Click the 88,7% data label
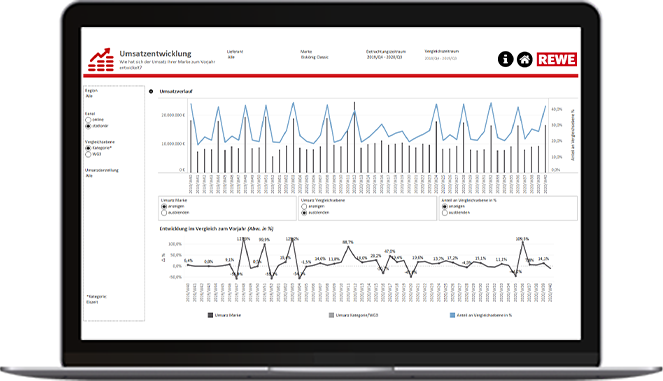Screen dimensions: 663x381 (x=348, y=242)
